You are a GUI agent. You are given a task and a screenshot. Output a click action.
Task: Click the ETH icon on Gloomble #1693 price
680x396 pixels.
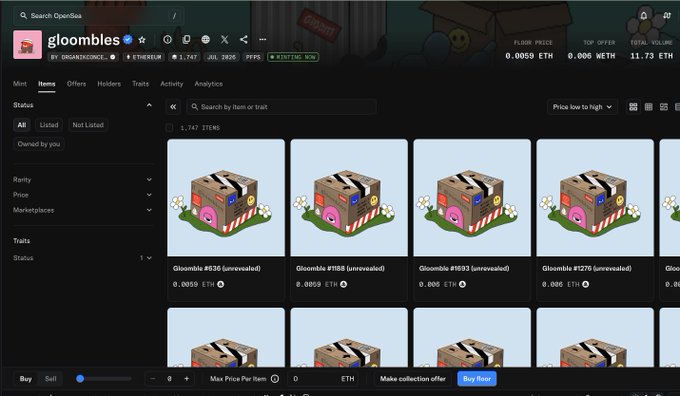462,284
